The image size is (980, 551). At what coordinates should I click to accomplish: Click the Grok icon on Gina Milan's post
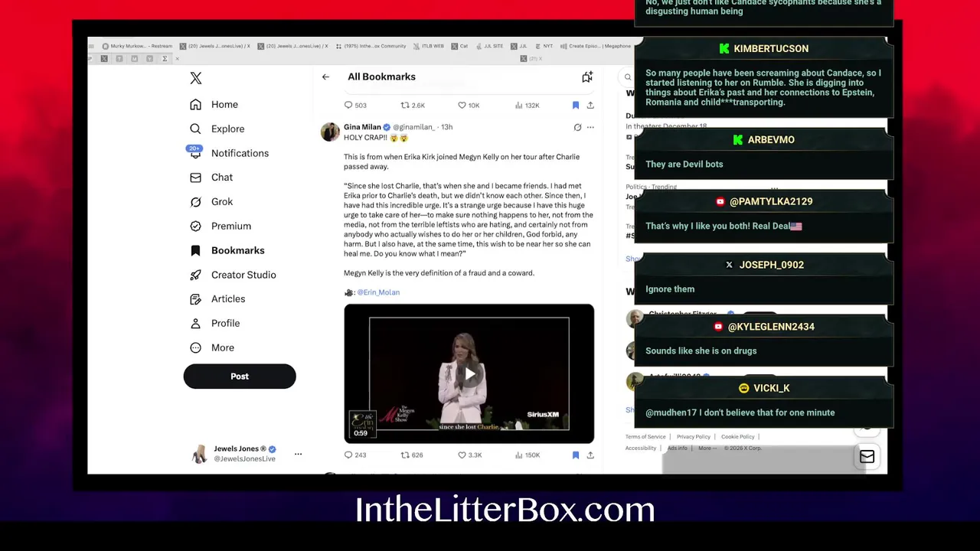577,127
